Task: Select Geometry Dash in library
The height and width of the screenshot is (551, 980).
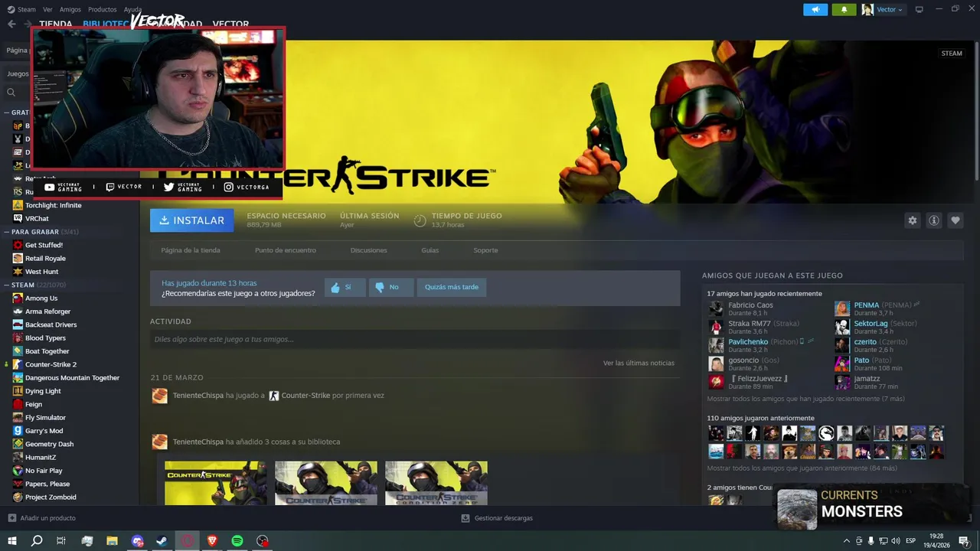Action: coord(49,444)
